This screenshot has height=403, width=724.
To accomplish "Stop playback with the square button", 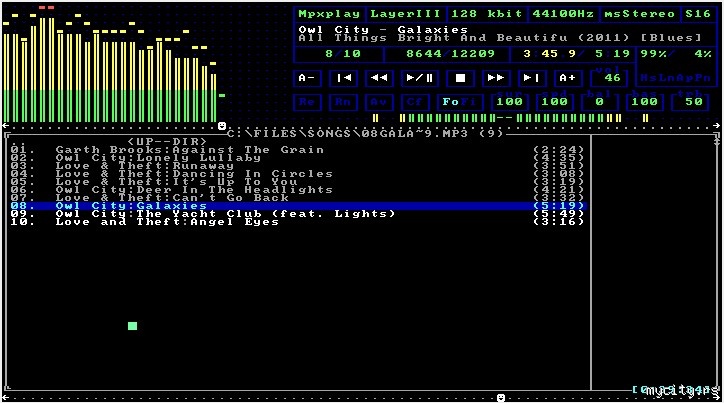I will coord(460,78).
